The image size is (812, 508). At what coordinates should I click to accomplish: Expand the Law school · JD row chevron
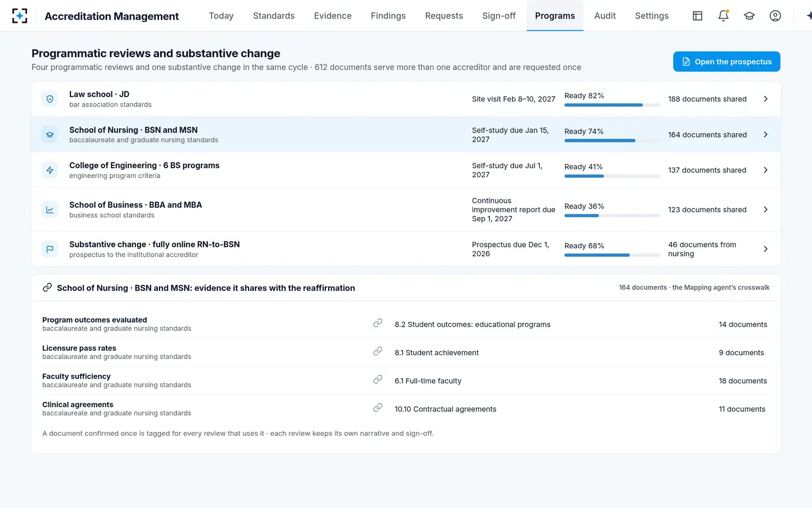pos(765,99)
